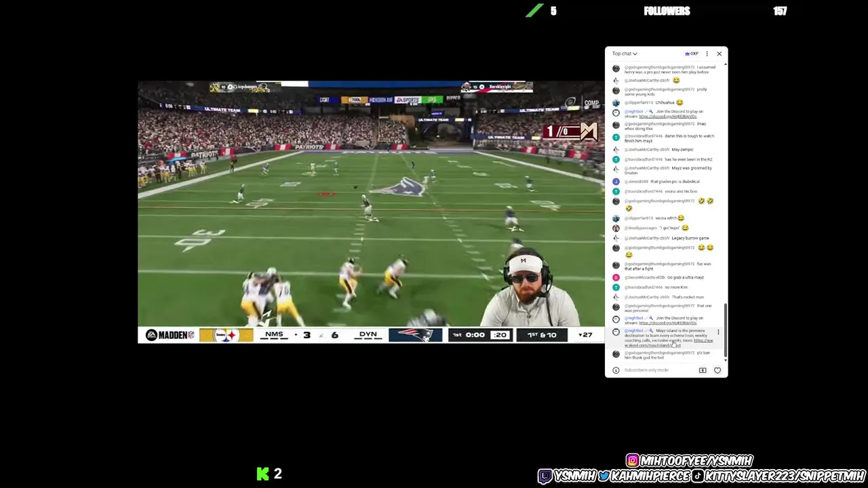Click the heart reaction icon
Screen dimensions: 868x488
(x=717, y=370)
